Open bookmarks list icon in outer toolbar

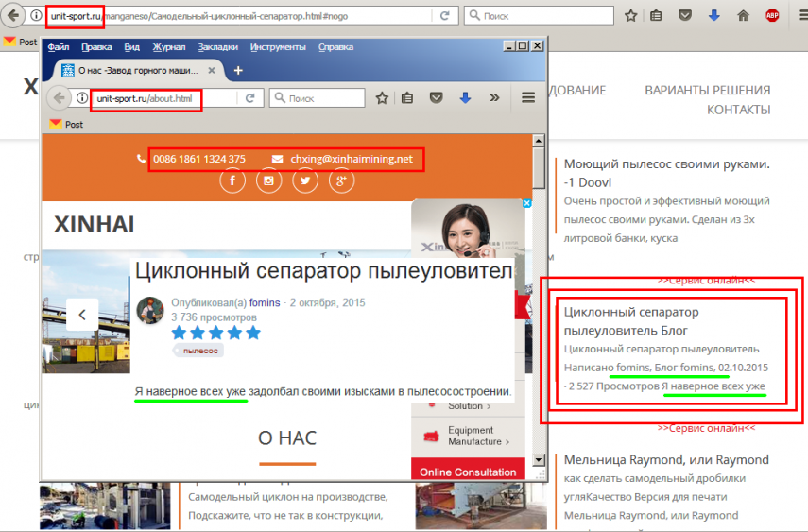click(656, 16)
